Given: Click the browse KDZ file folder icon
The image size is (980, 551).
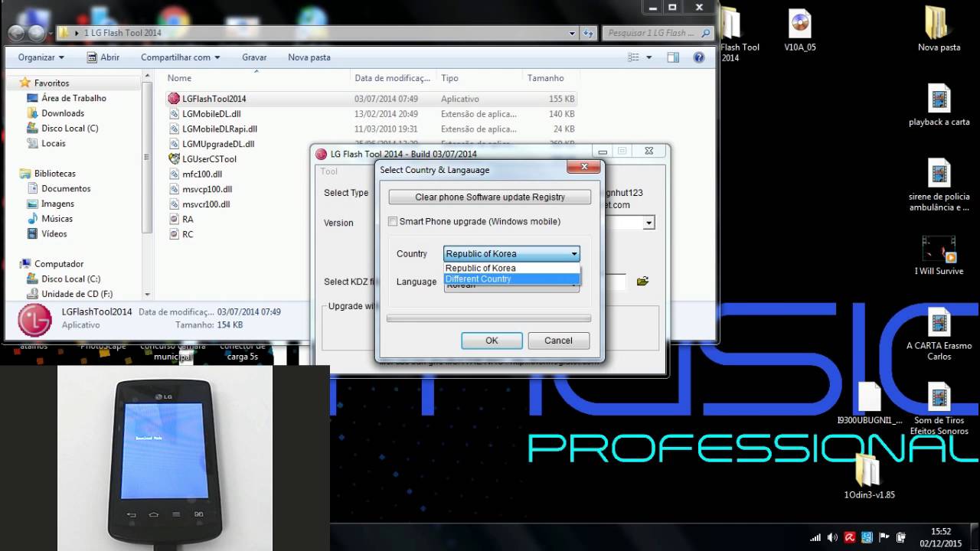Looking at the screenshot, I should click(x=642, y=282).
